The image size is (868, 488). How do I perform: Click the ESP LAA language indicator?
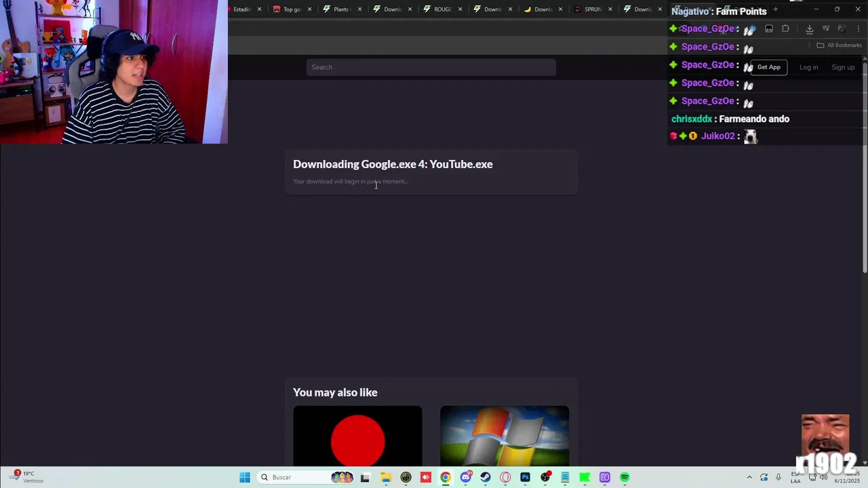[x=795, y=477]
